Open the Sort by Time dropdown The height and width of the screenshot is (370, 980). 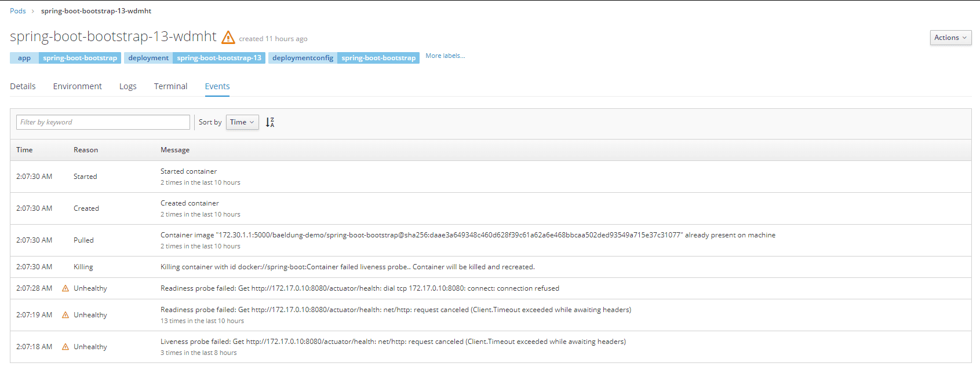pos(242,122)
